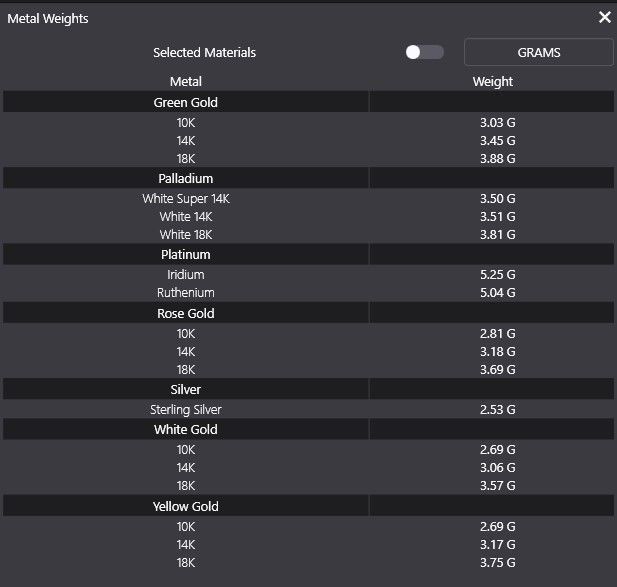Select the Iridium platinum row

186,274
